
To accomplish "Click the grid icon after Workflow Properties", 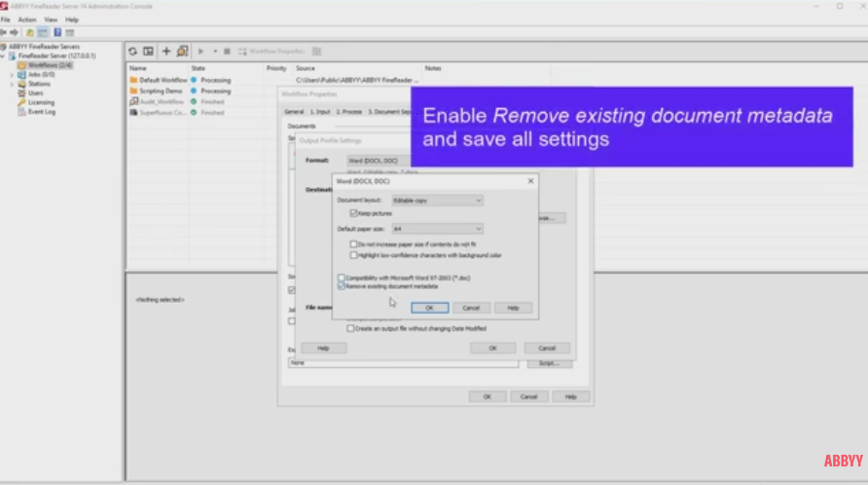I will coord(316,52).
